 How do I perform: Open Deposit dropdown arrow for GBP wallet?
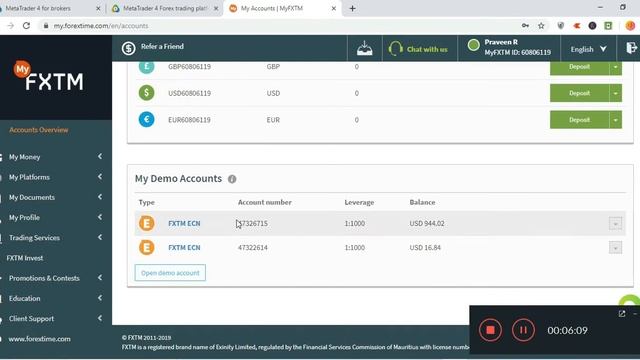click(616, 67)
